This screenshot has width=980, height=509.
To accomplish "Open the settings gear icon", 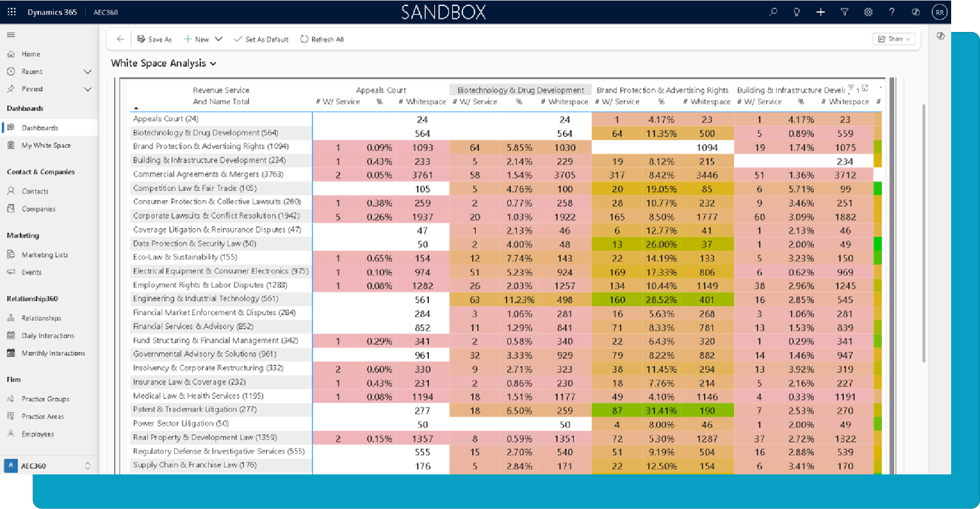I will pos(868,12).
